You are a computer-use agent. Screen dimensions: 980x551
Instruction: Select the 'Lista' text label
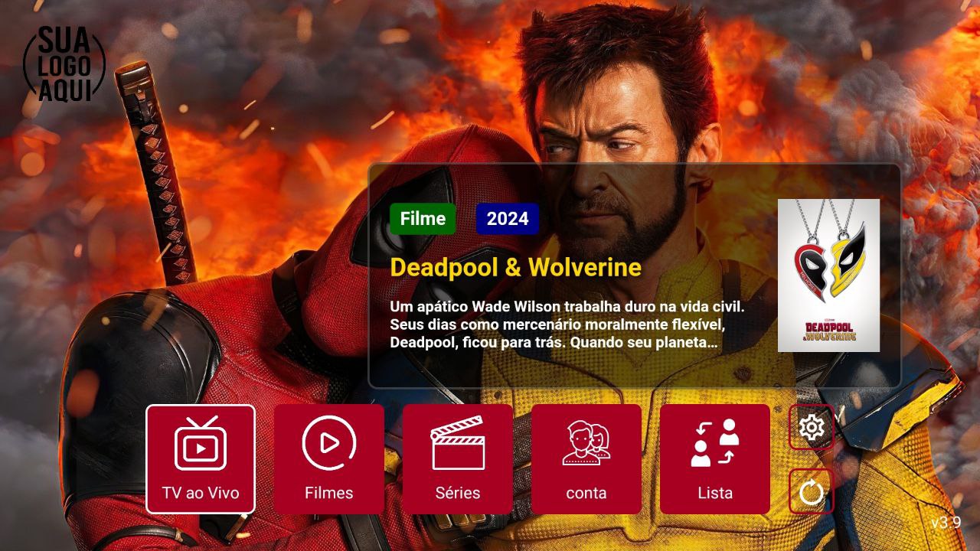[x=715, y=493]
